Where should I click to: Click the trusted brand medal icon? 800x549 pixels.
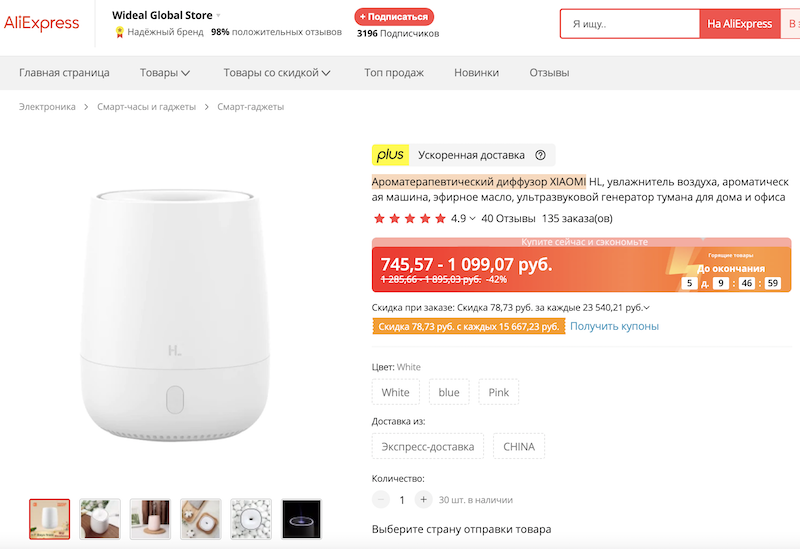click(120, 32)
